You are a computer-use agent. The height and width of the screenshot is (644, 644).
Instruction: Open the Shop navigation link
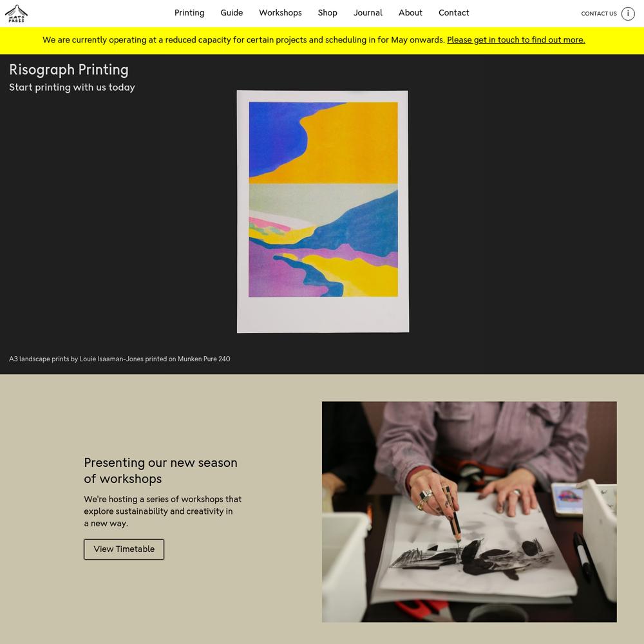tap(327, 13)
